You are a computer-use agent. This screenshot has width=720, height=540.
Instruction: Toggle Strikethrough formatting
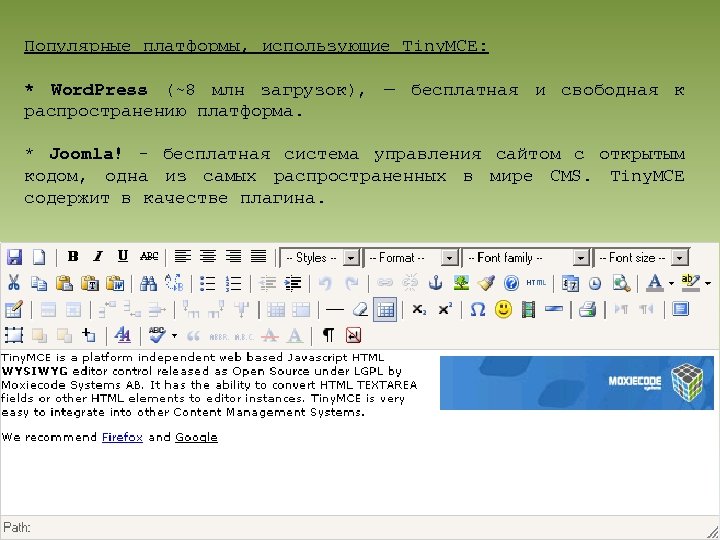click(149, 256)
